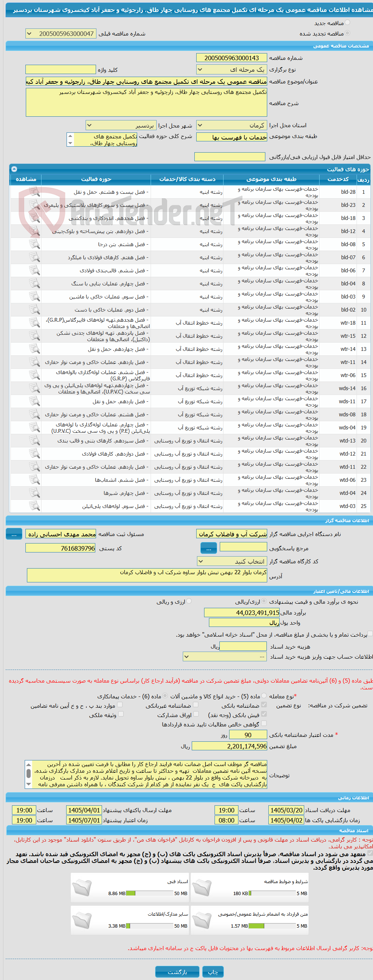View activity details for row wtr-15
The width and height of the screenshot is (373, 980).
pos(35,336)
